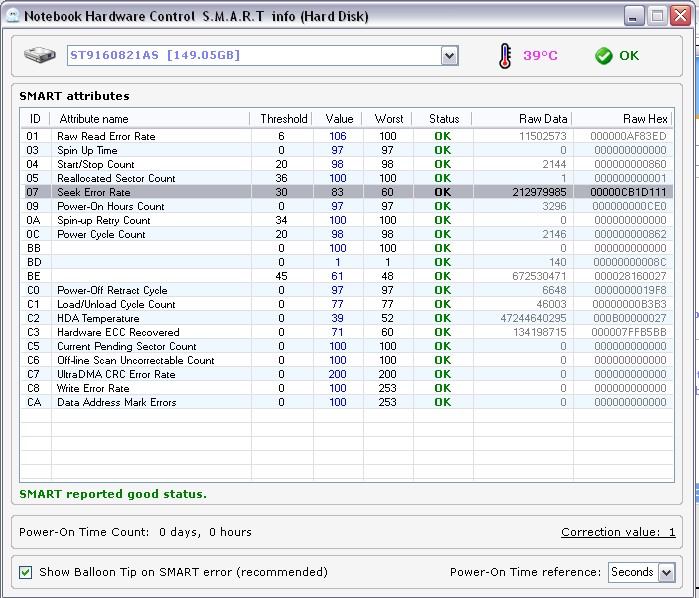Click raw hex value 000007FFB5BB
The width and height of the screenshot is (699, 598).
(629, 332)
